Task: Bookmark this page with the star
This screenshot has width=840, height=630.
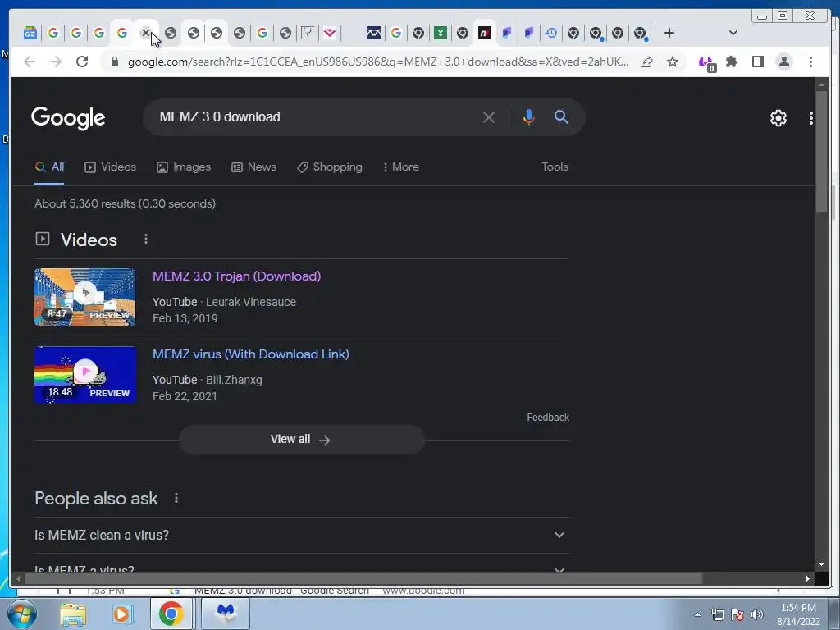Action: [673, 62]
